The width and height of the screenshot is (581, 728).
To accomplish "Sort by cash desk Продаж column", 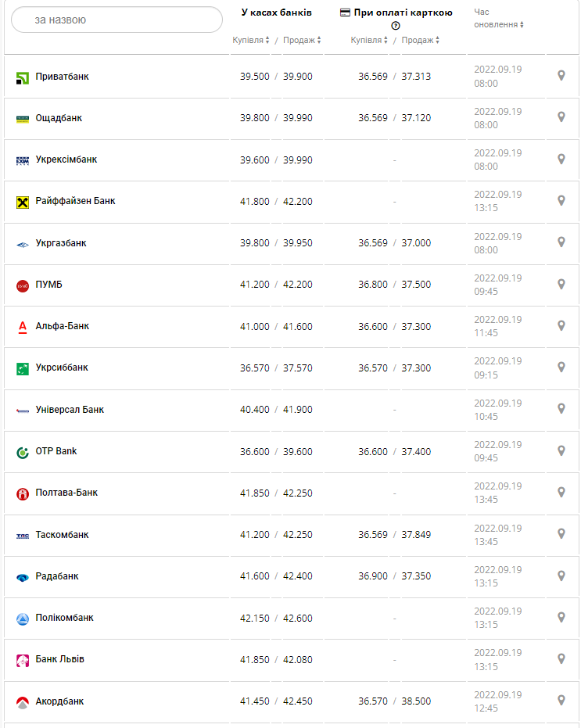I will point(301,40).
